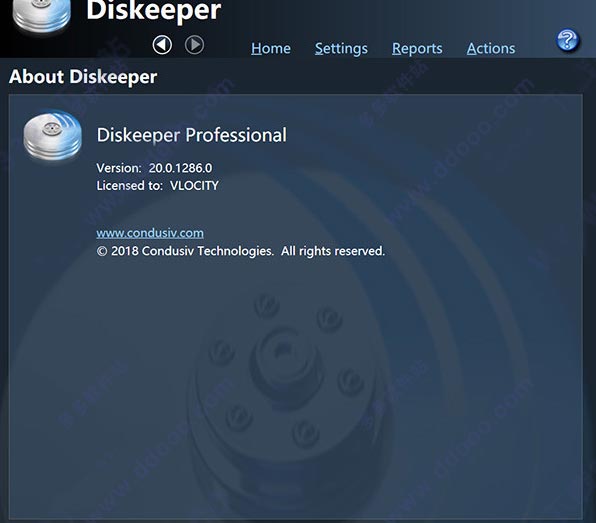The height and width of the screenshot is (523, 596).
Task: Click the Diskeeper disk logo in header
Action: click(x=42, y=16)
